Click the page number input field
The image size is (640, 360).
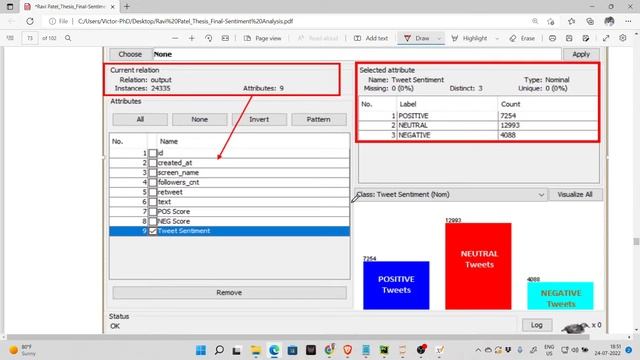(x=30, y=38)
